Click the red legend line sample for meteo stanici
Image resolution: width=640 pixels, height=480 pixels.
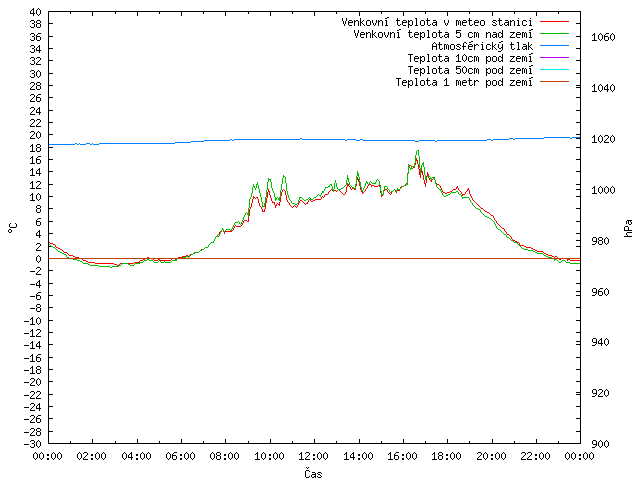coord(554,22)
